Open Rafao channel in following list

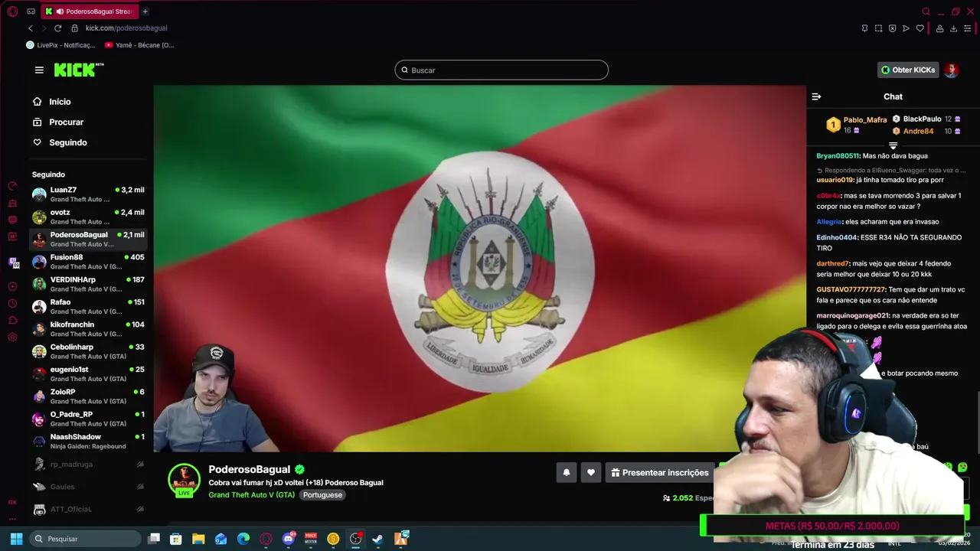click(88, 306)
